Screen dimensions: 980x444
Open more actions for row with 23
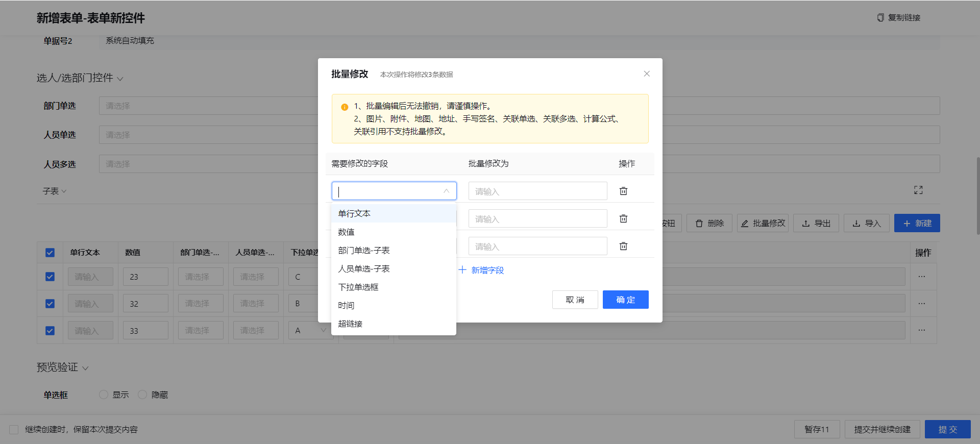coord(921,277)
